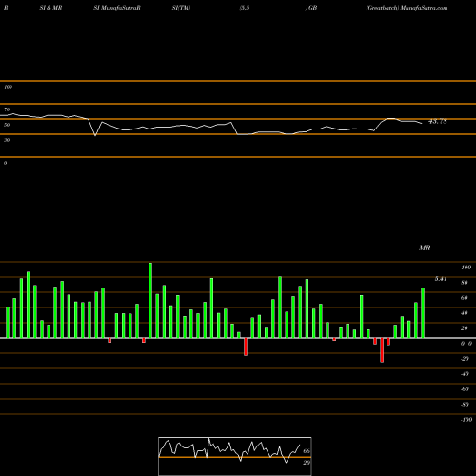Image resolution: width=476 pixels, height=476 pixels.
Task: Click the current RSI value 43.78
Action: pos(438,121)
